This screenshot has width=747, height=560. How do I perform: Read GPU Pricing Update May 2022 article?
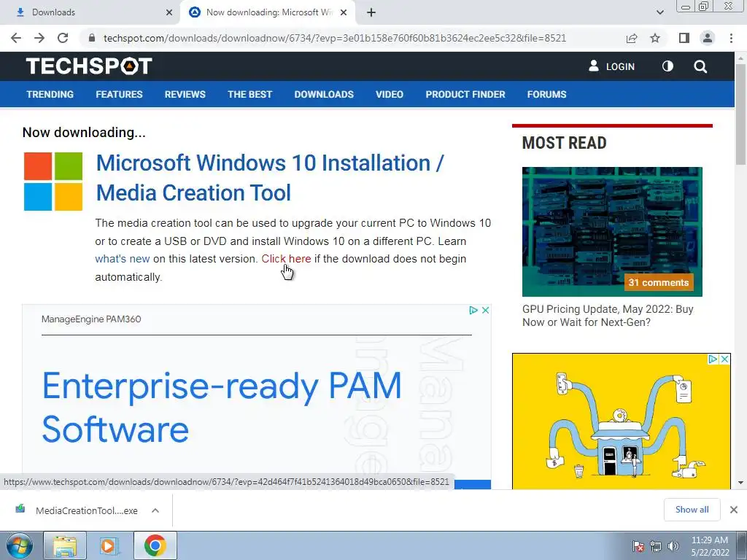click(x=608, y=315)
